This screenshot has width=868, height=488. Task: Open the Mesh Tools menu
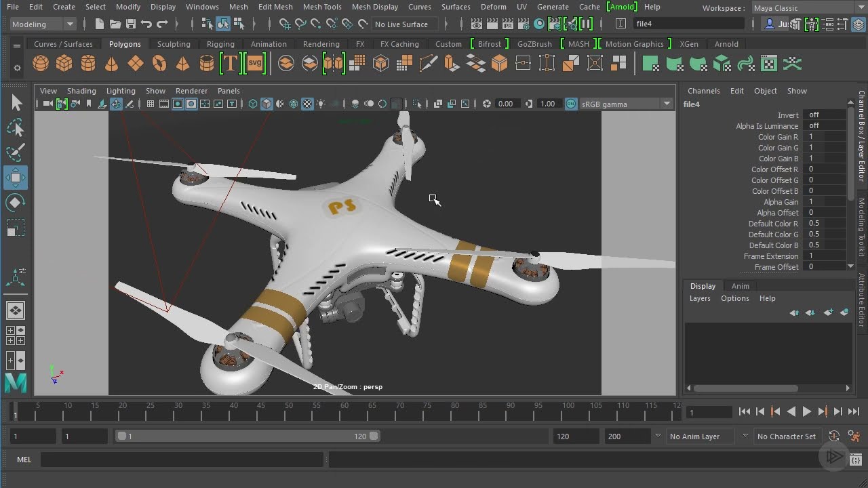pyautogui.click(x=322, y=7)
